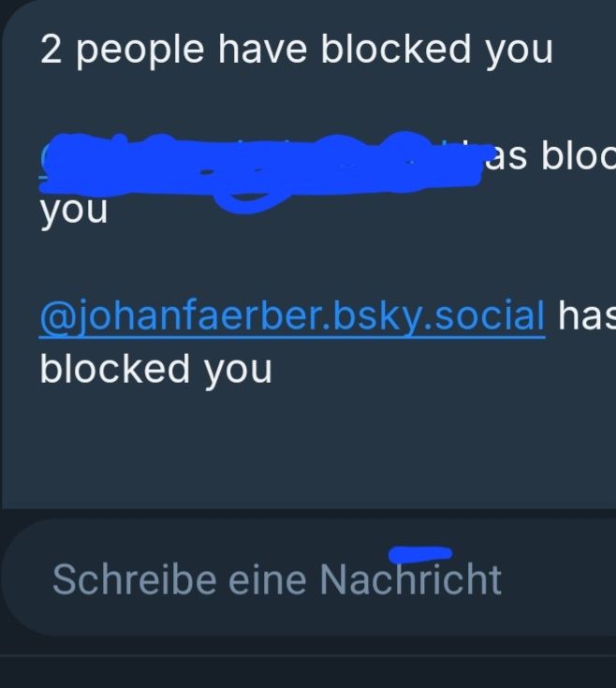The height and width of the screenshot is (688, 616).
Task: Click the digit "2" in the heading
Action: click(x=51, y=49)
